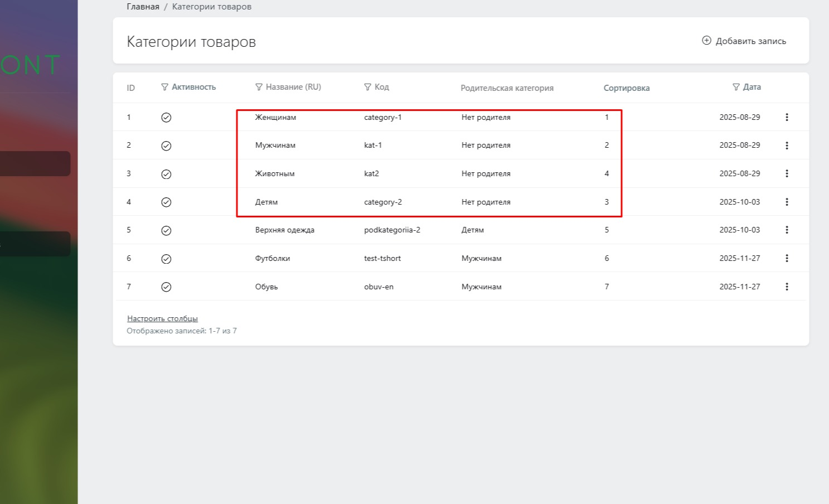The width and height of the screenshot is (829, 504).
Task: Toggle activity checkmark for Животным row
Action: click(166, 174)
